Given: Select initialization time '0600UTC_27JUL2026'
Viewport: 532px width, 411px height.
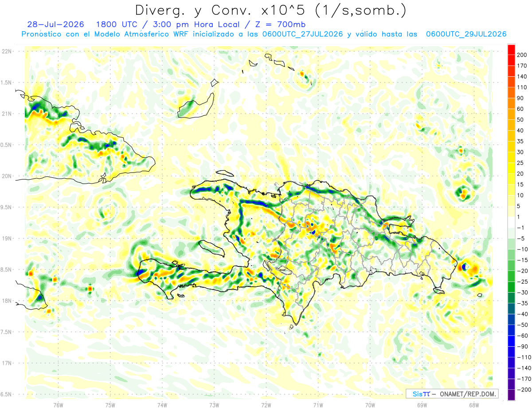Looking at the screenshot, I should coord(302,34).
